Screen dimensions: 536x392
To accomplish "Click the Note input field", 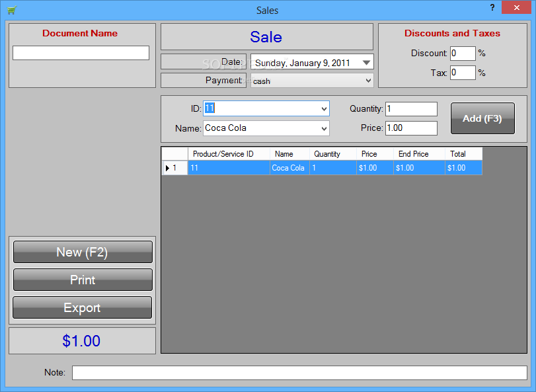I will click(299, 373).
